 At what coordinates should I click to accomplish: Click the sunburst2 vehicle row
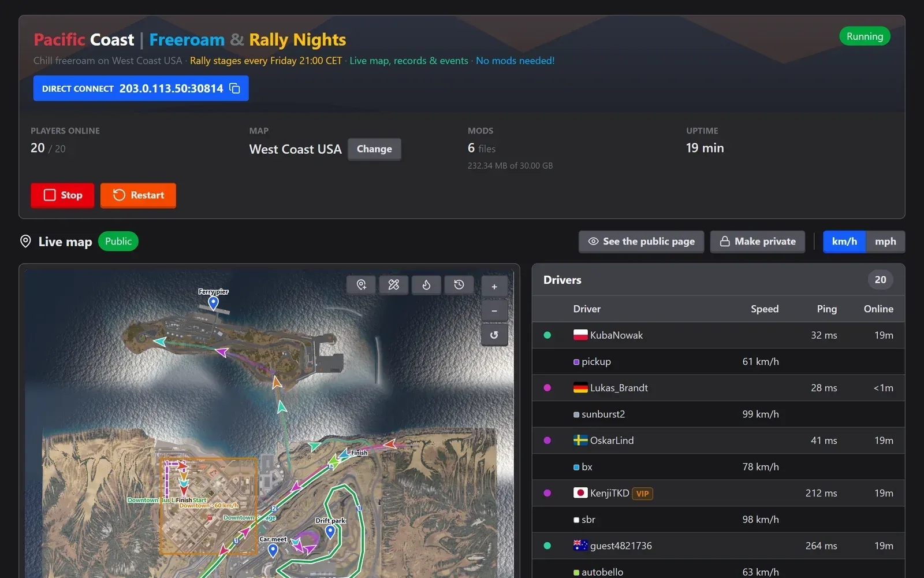click(x=718, y=414)
